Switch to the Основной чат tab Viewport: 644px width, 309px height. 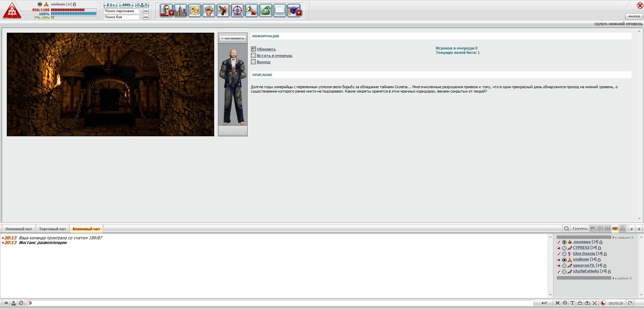[x=19, y=229]
